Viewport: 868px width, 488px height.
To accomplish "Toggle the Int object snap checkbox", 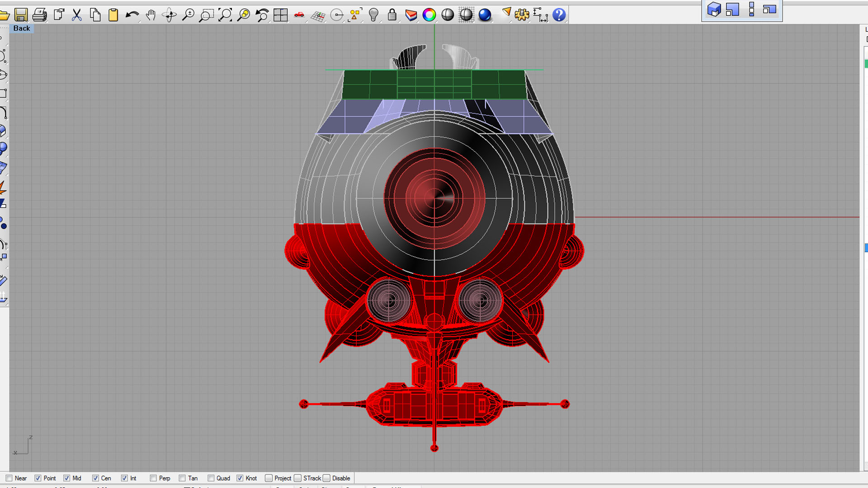I will 124,478.
